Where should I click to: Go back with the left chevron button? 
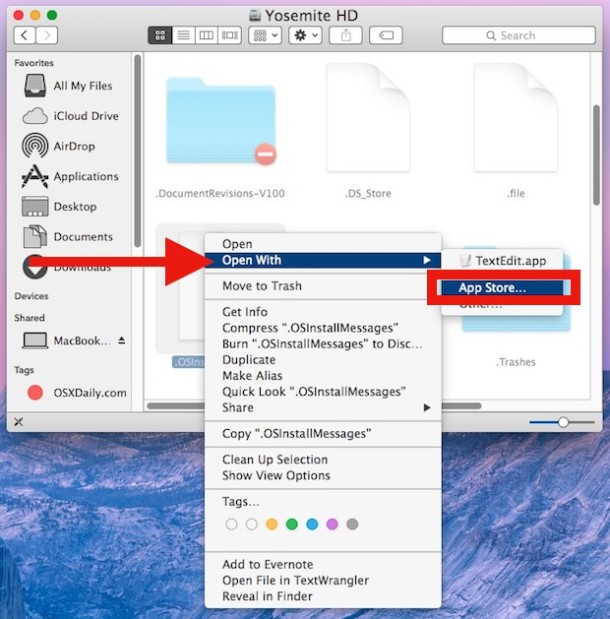[x=24, y=36]
